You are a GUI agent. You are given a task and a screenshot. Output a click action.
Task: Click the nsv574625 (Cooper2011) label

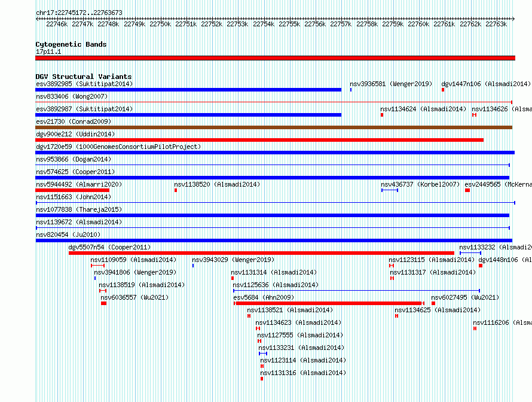(x=75, y=172)
